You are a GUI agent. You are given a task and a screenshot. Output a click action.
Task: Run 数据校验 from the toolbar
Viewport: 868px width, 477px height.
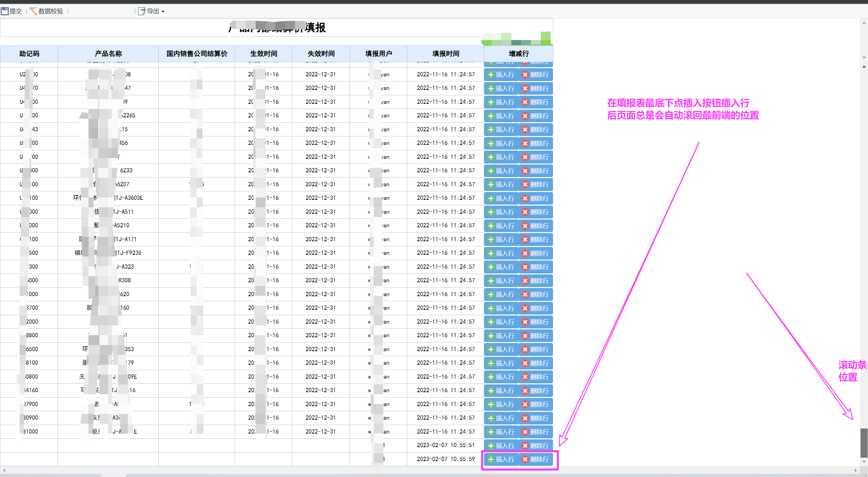(x=47, y=11)
